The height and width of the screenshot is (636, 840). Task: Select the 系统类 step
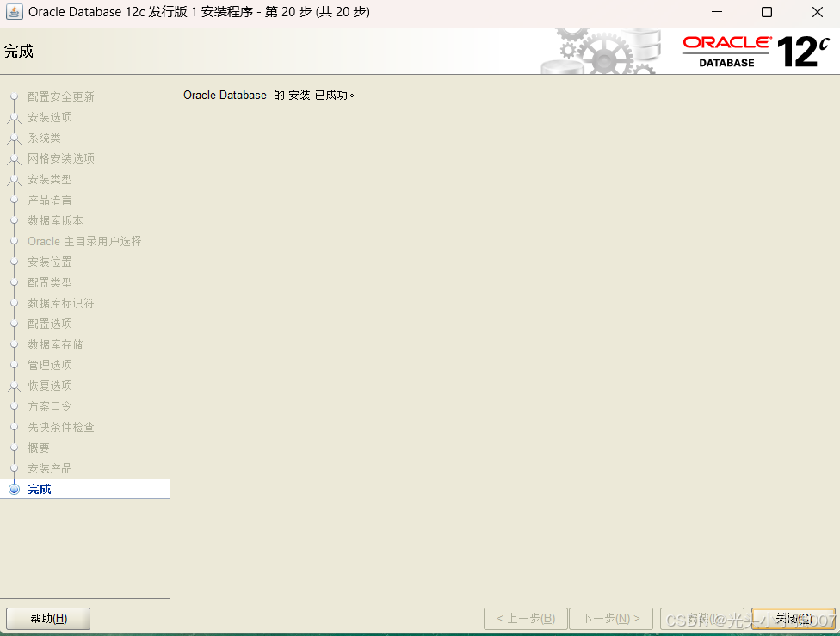tap(45, 138)
